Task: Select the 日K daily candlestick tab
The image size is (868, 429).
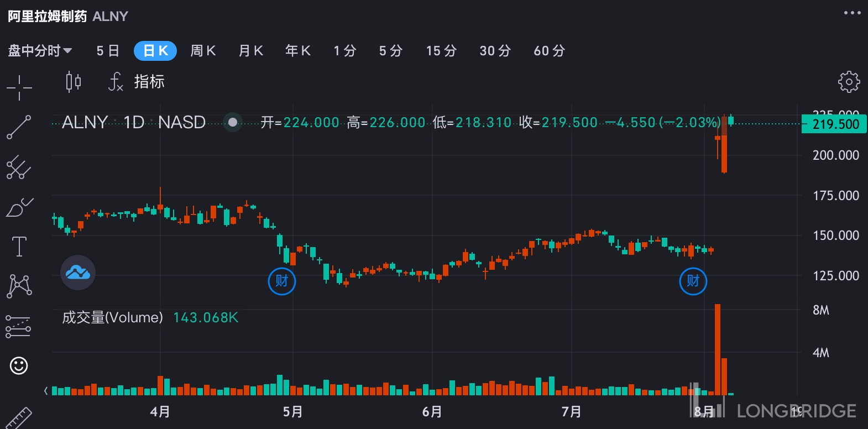Action: 155,51
